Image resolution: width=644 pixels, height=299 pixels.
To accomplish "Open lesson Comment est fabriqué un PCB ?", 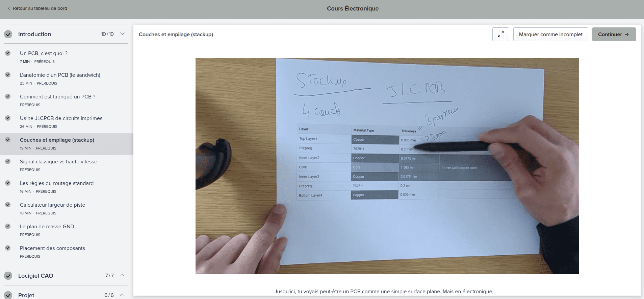I will (x=58, y=96).
